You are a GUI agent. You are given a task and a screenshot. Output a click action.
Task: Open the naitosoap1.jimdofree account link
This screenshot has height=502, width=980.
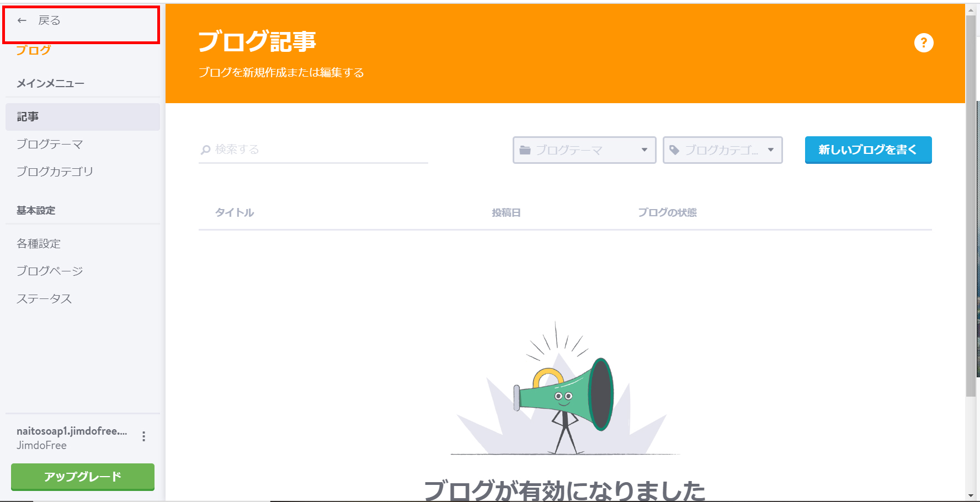tap(71, 431)
